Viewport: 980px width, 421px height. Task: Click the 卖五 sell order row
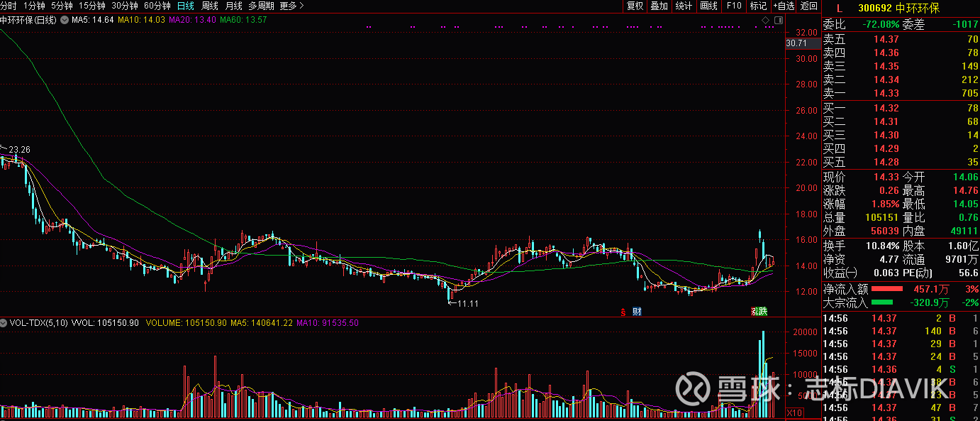[901, 39]
